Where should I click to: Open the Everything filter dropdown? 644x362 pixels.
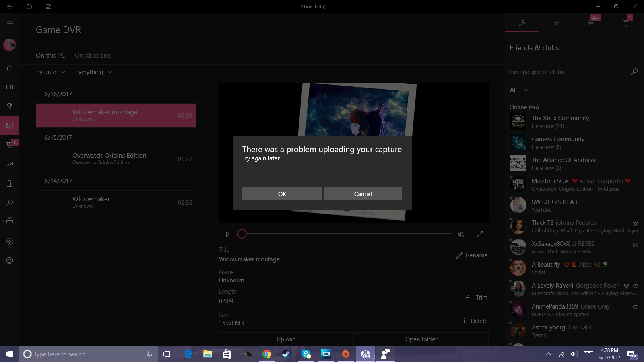coord(94,72)
